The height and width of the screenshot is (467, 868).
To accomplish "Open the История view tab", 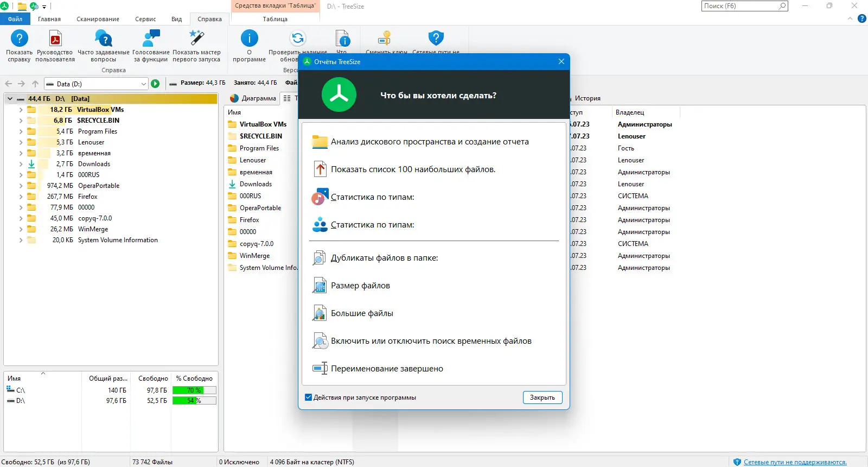I will 587,98.
